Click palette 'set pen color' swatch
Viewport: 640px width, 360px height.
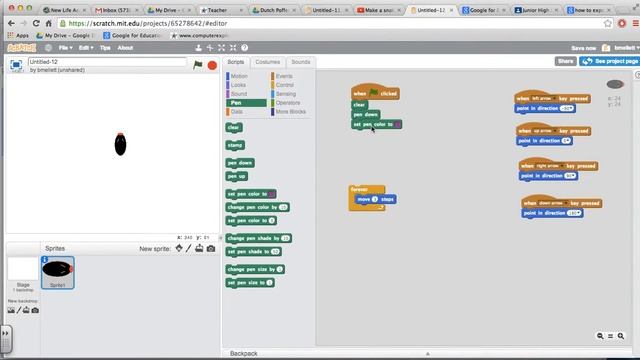(x=272, y=194)
